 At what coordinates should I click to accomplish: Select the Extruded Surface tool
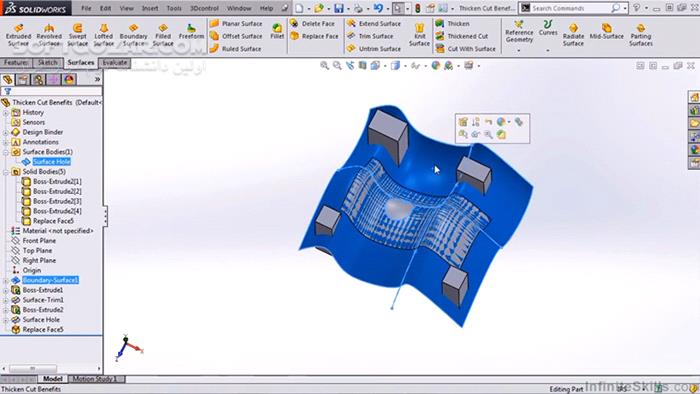pos(18,35)
